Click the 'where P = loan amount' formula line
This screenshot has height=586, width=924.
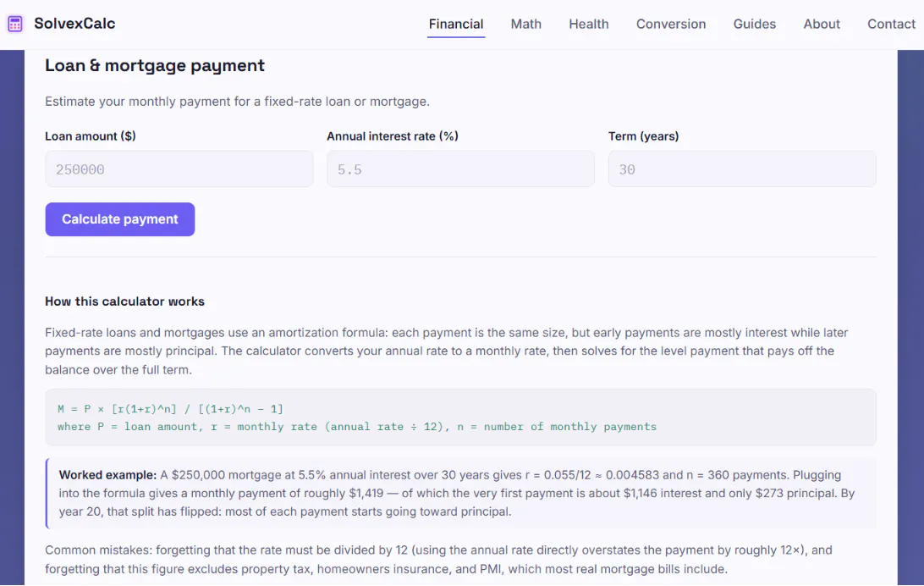pos(357,426)
